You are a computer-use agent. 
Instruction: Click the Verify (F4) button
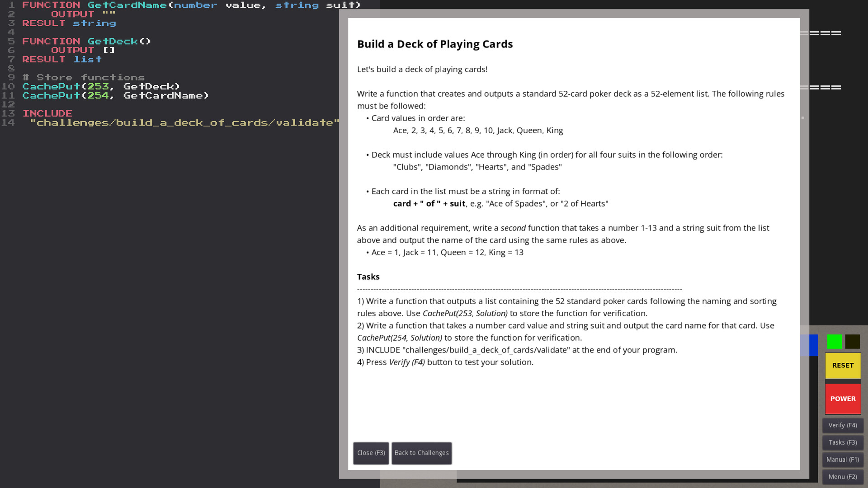tap(843, 425)
